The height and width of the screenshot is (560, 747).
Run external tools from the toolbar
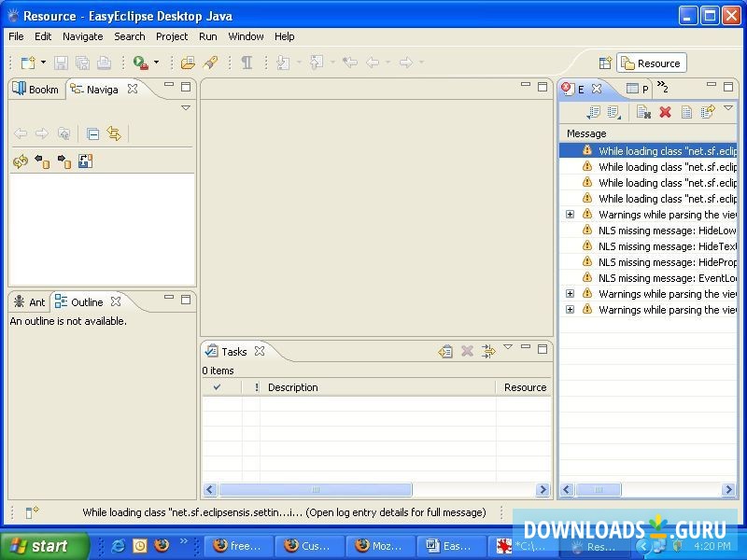coord(138,63)
